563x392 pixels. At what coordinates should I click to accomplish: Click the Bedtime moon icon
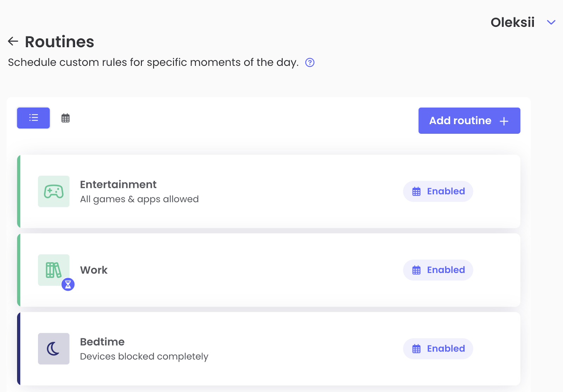pos(54,349)
